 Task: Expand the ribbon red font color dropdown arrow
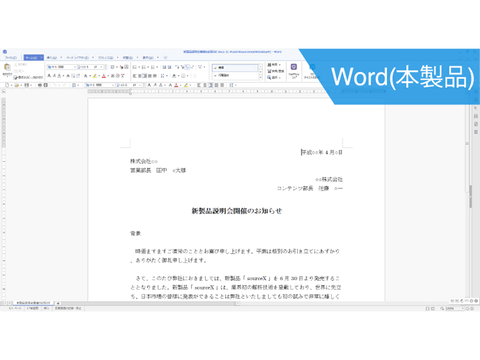pyautogui.click(x=108, y=76)
